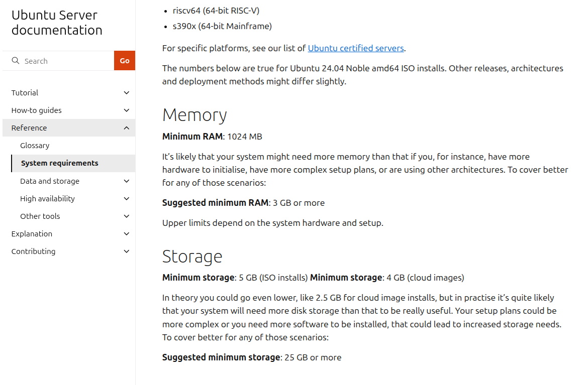Open Data and storage sidebar item
588x385 pixels.
tap(49, 181)
